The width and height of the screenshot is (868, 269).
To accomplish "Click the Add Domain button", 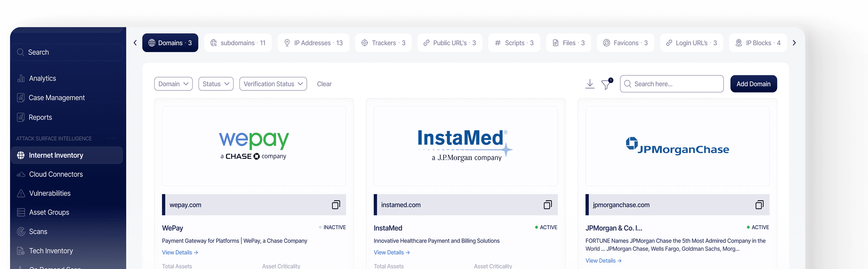I will pos(754,84).
